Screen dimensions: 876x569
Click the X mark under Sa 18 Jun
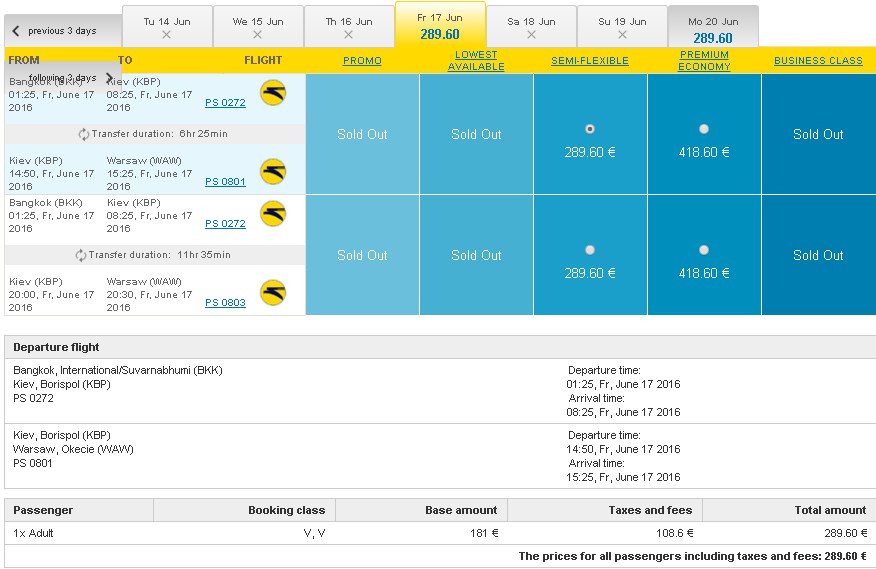(x=531, y=35)
